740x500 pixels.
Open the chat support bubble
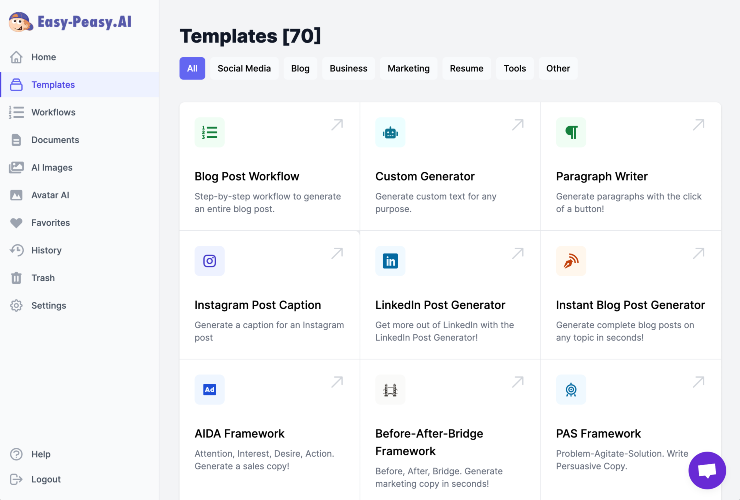pos(707,470)
